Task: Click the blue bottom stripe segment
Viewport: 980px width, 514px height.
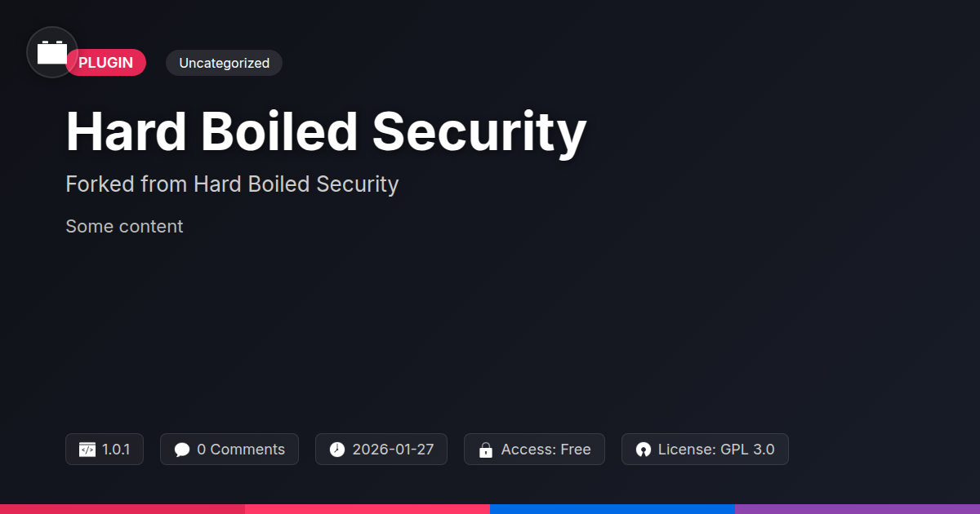Action: click(x=612, y=508)
